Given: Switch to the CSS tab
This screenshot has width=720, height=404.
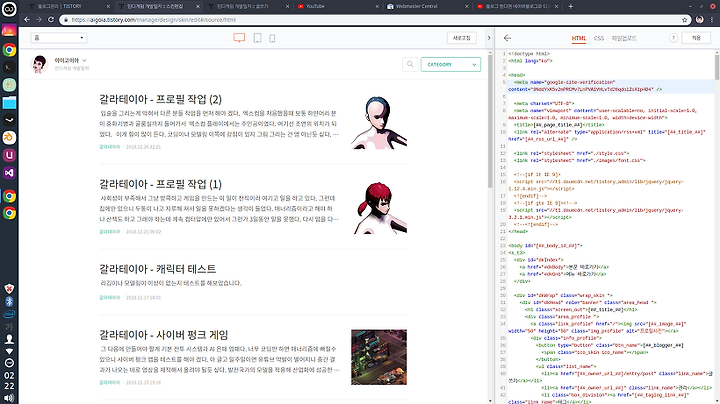Looking at the screenshot, I should pyautogui.click(x=599, y=38).
